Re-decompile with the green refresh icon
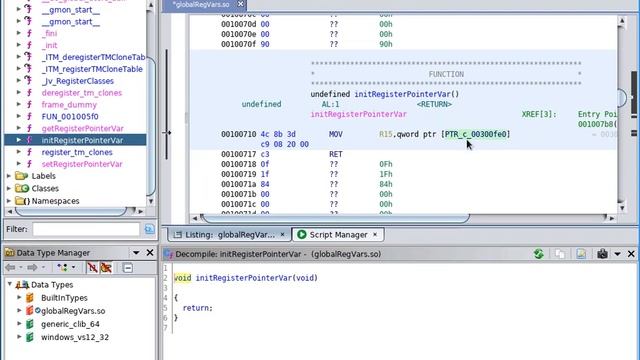The image size is (640, 360). [x=539, y=254]
